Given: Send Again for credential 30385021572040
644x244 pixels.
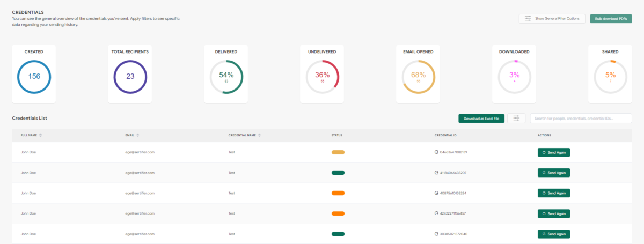Looking at the screenshot, I should [x=554, y=234].
